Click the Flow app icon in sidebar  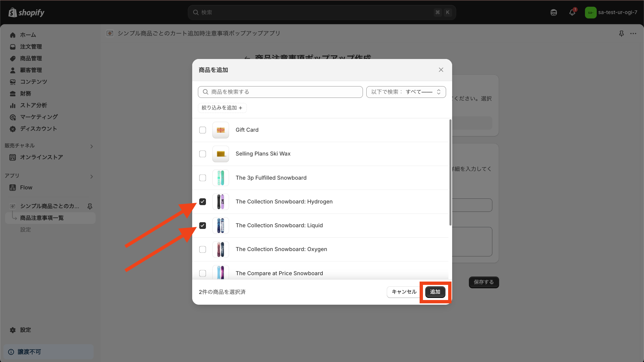click(13, 188)
